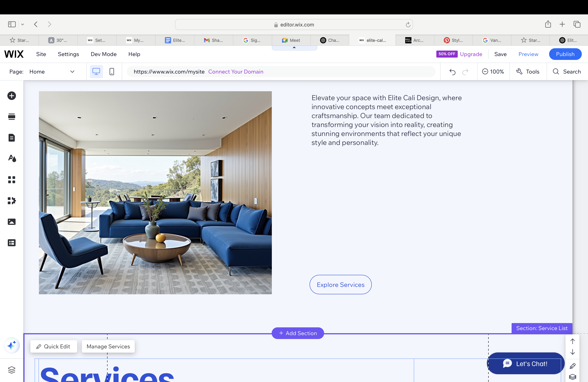Open Site Design sidebar icon
Viewport: 588px width, 382px height.
(12, 158)
